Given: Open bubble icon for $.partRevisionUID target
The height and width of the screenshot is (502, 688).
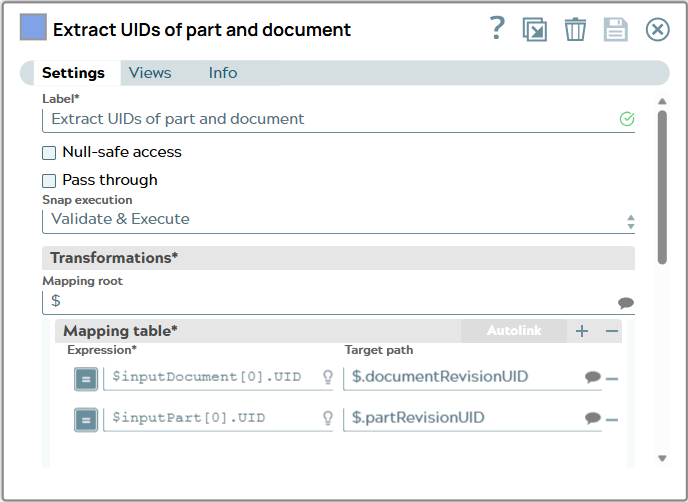Looking at the screenshot, I should [593, 418].
